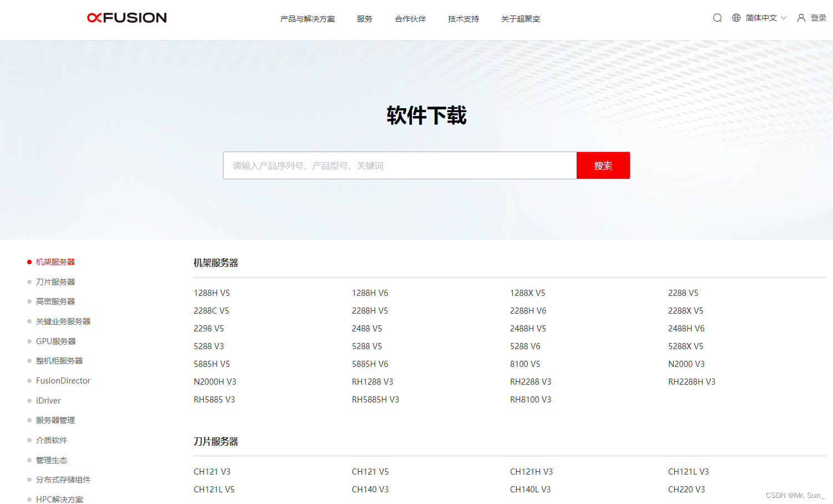Select 整机柜服务器 in the sidebar

coord(59,361)
